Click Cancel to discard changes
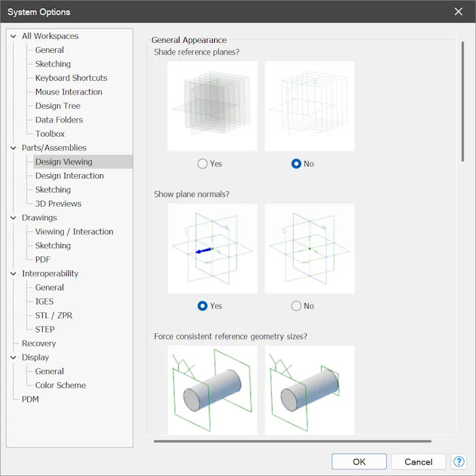The height and width of the screenshot is (476, 476). (x=418, y=462)
